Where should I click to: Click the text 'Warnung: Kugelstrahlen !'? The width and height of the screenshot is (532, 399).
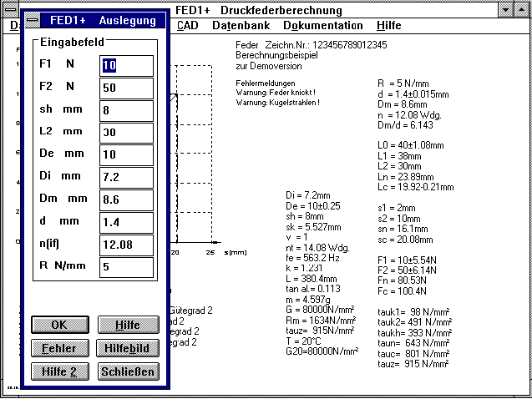[x=277, y=103]
